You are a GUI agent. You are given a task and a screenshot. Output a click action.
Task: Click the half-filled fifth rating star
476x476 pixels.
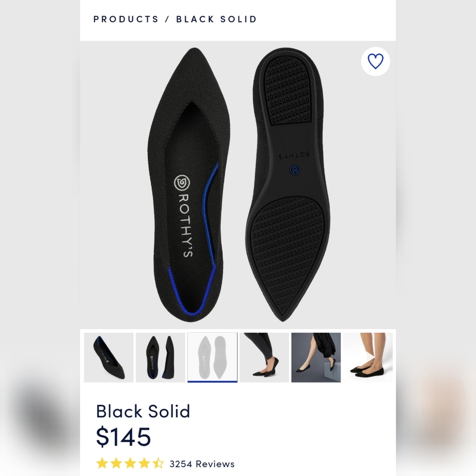(158, 464)
